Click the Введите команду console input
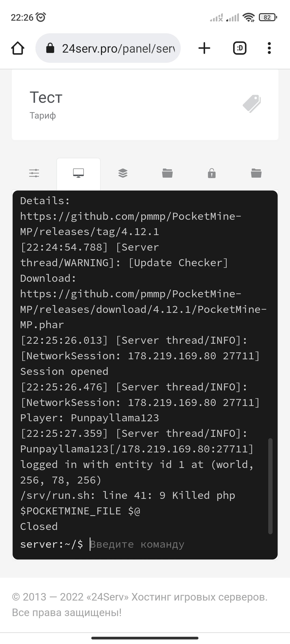Image resolution: width=290 pixels, height=644 pixels. pyautogui.click(x=161, y=544)
